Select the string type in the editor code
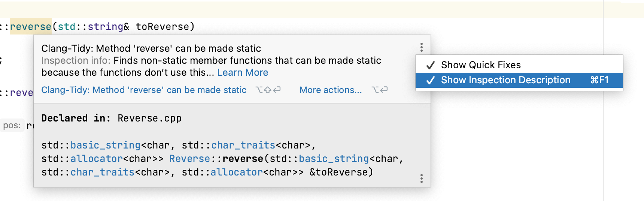The image size is (644, 201). click(x=105, y=27)
